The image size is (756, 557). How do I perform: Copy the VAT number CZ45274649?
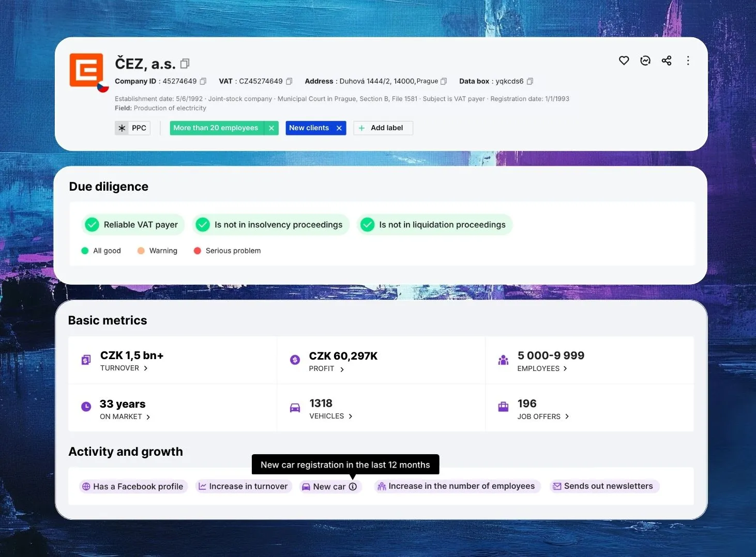coord(289,81)
